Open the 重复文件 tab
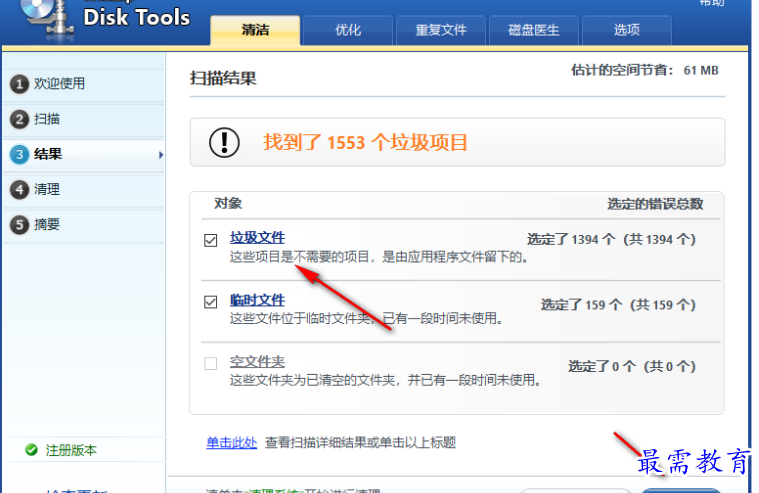The height and width of the screenshot is (493, 759). click(x=440, y=30)
